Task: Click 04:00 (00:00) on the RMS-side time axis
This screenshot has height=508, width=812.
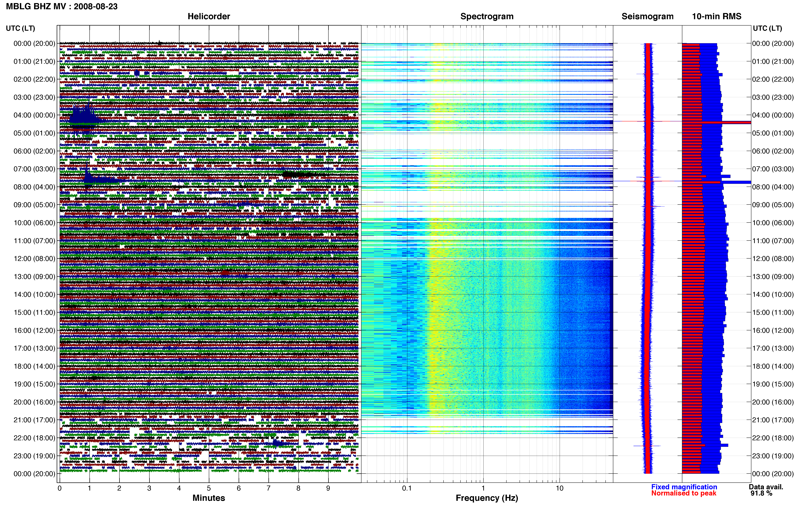Action: (x=773, y=115)
